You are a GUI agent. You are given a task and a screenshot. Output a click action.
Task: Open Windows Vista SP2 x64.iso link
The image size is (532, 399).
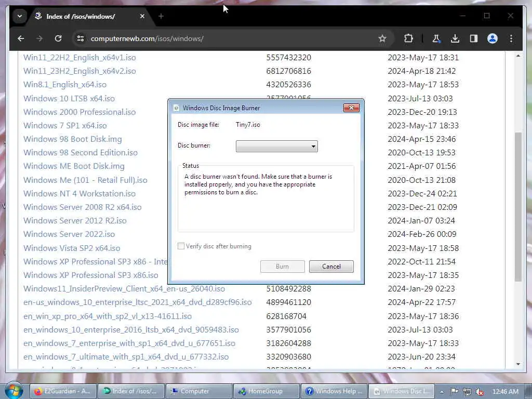[72, 248]
